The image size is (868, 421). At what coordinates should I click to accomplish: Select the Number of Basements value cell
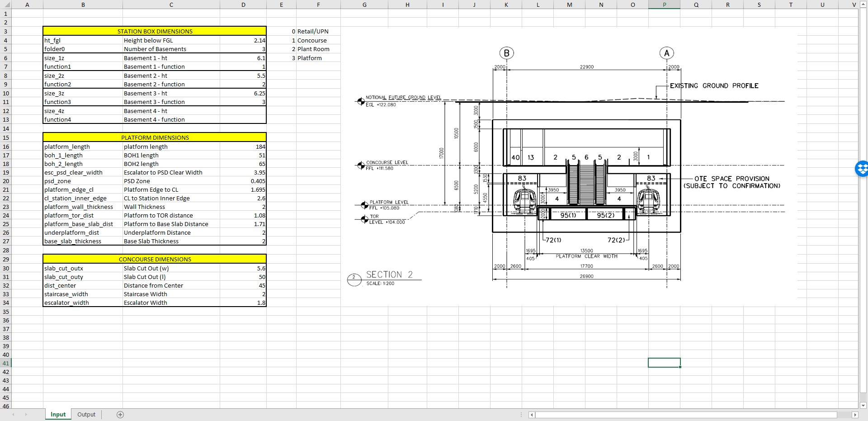(x=243, y=49)
